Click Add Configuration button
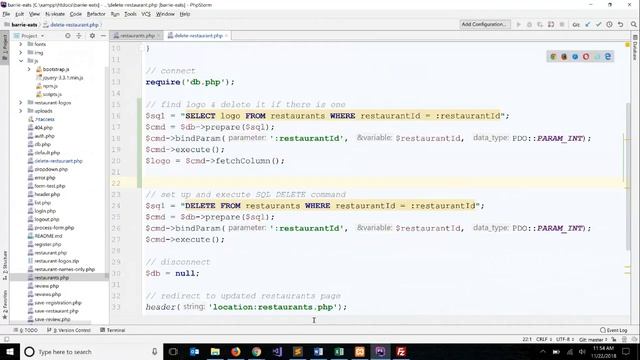Image resolution: width=640 pixels, height=360 pixels. (485, 24)
